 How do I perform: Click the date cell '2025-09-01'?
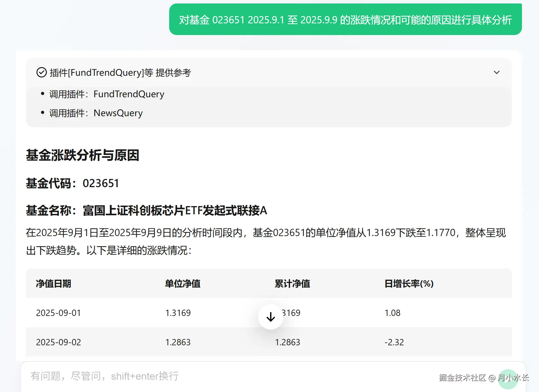click(58, 313)
